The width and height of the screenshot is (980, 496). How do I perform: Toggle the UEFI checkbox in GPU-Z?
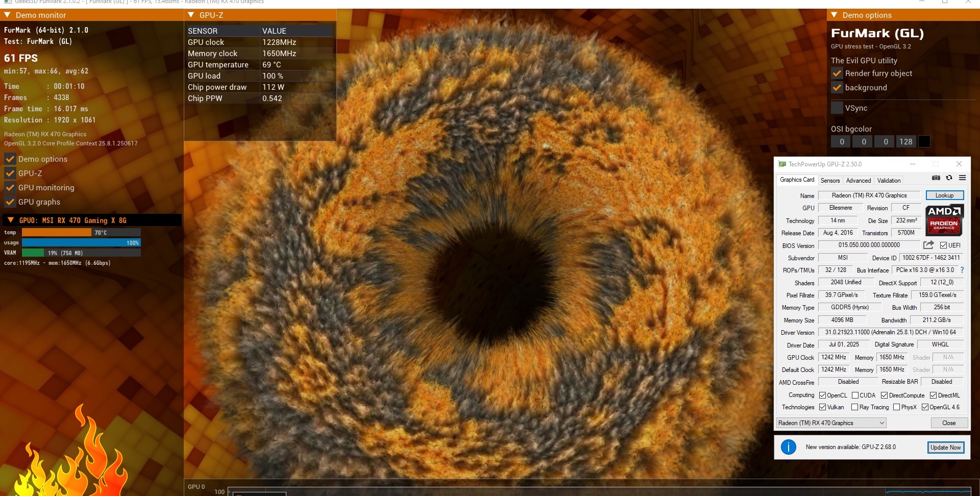(943, 245)
